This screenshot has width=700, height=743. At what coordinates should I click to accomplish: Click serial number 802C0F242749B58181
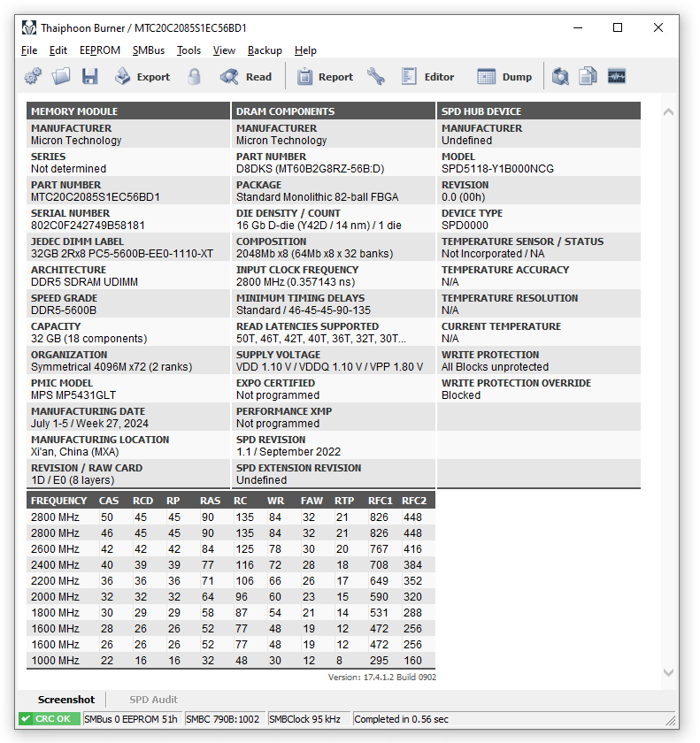pos(88,226)
